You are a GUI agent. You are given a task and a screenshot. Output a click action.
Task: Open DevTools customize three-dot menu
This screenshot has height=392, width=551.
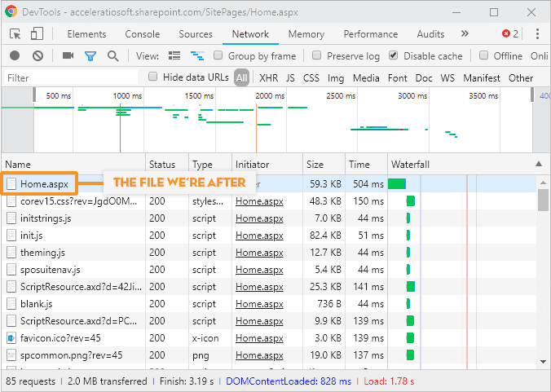coord(537,34)
